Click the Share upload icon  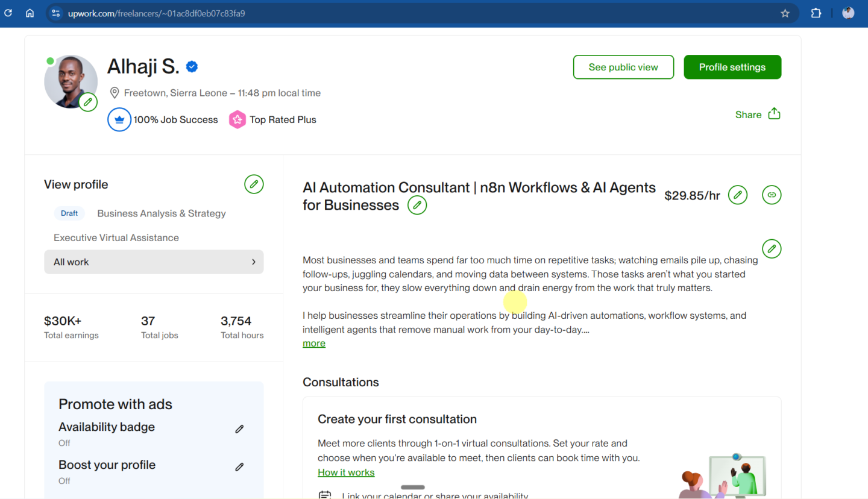774,115
